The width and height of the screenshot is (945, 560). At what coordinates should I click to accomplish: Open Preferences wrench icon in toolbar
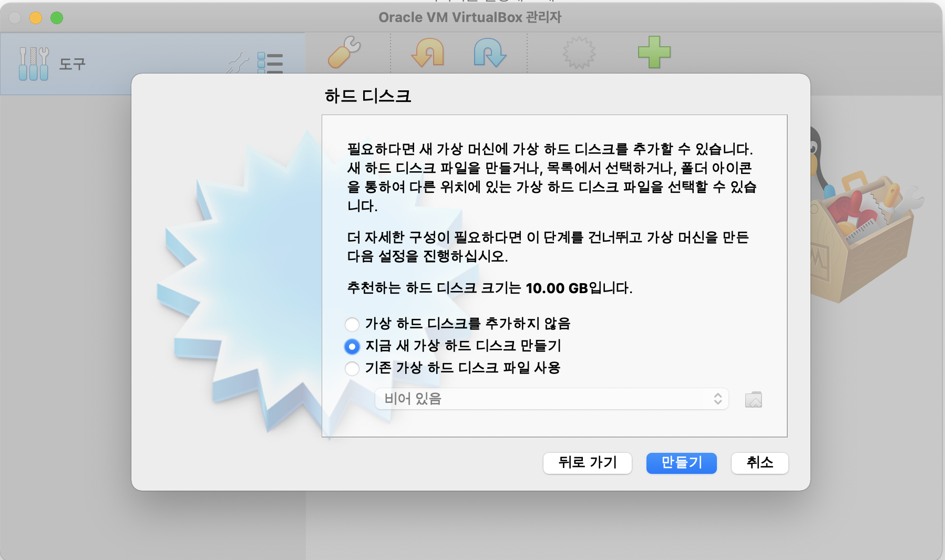[x=344, y=52]
